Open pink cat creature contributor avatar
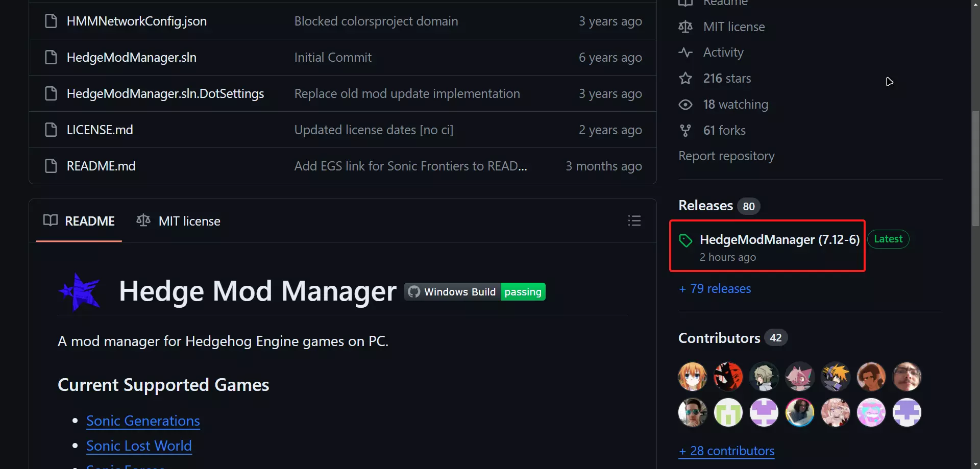Screen dimensions: 980x469 800,377
